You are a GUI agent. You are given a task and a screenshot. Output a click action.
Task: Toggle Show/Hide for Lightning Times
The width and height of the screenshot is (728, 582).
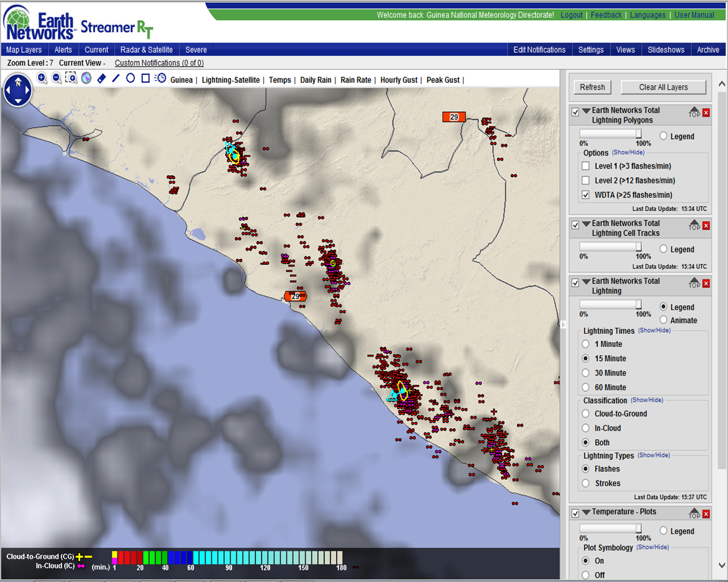654,330
